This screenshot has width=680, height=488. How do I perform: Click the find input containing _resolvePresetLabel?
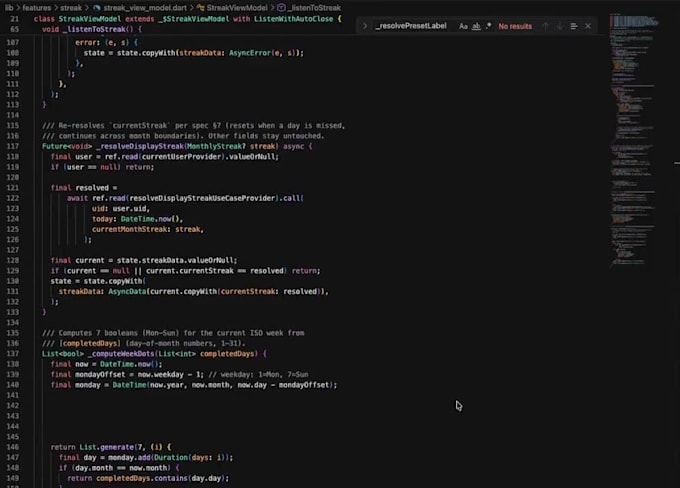[411, 26]
